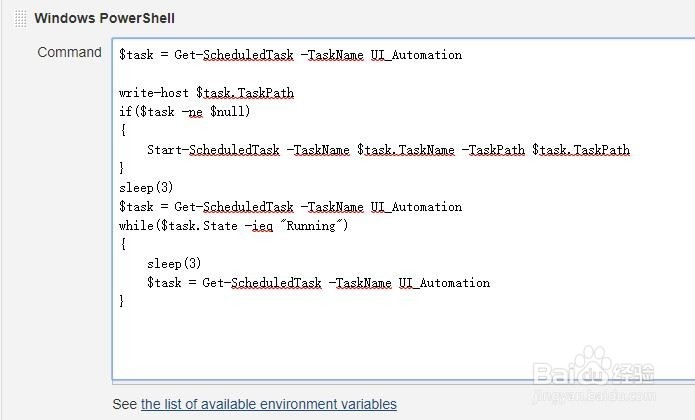Click the while($task.State -ieq "Running") line
Viewport: 695px width, 420px height.
point(234,226)
